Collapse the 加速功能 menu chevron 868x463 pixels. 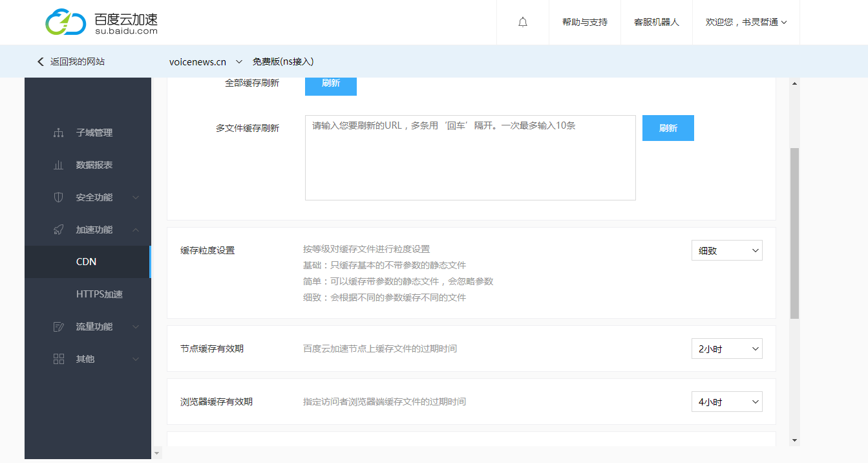click(x=136, y=230)
